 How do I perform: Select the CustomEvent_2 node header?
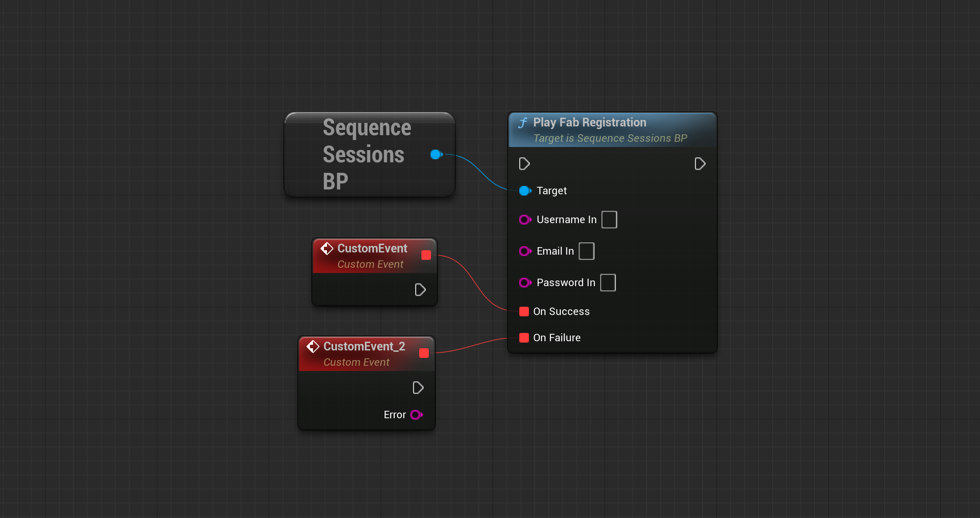pos(364,347)
